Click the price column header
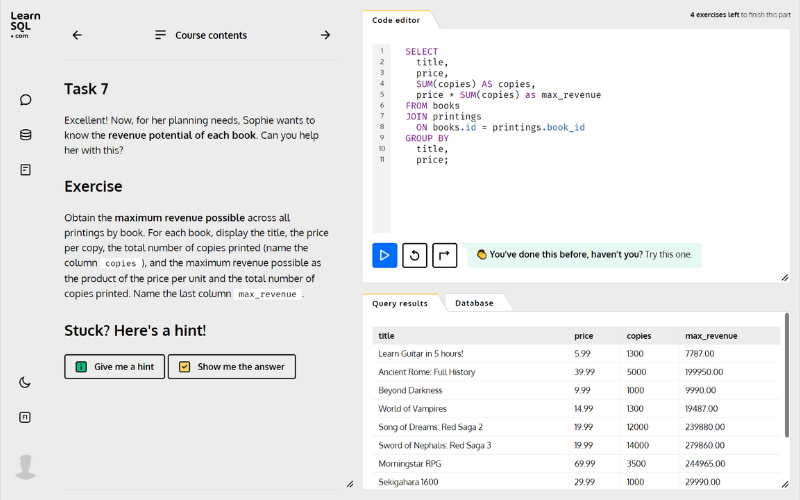Viewport: 800px width, 500px height. tap(583, 336)
